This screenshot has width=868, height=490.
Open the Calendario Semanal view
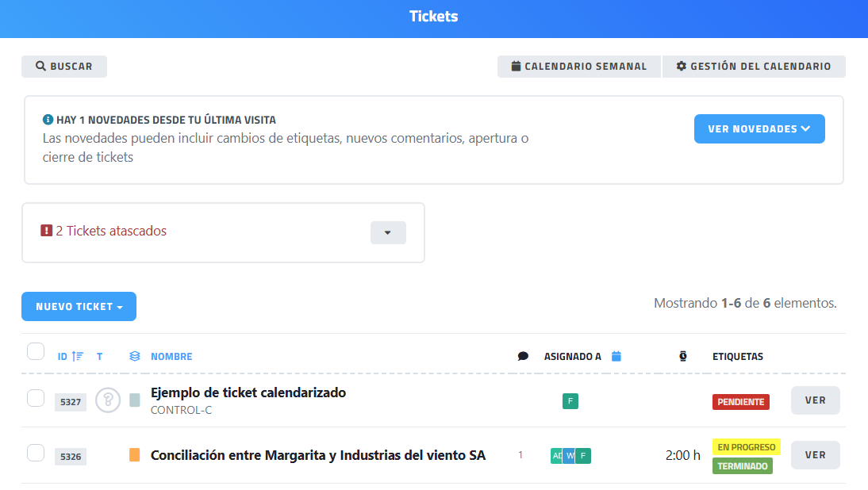click(x=578, y=67)
